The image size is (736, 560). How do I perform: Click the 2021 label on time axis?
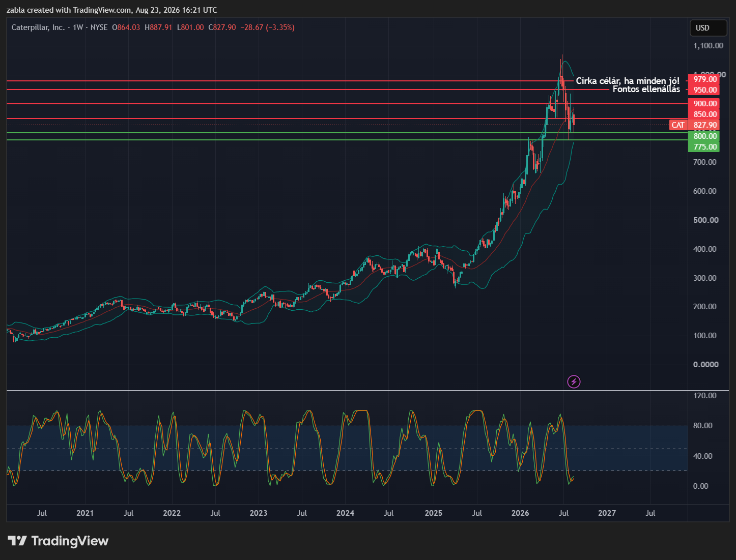85,513
